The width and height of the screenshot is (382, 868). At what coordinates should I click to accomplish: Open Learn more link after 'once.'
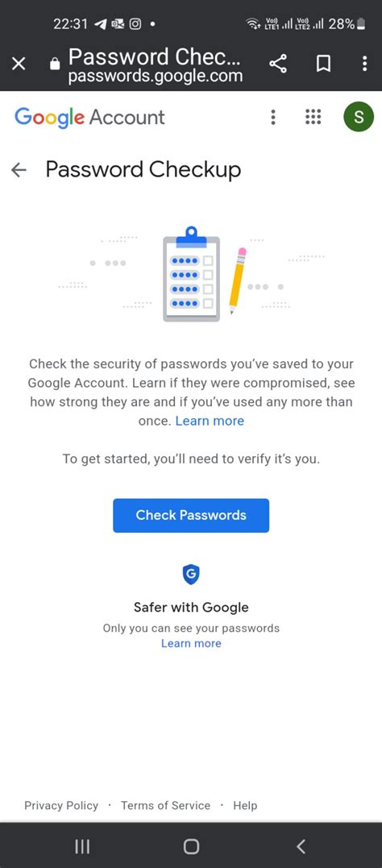pyautogui.click(x=210, y=422)
